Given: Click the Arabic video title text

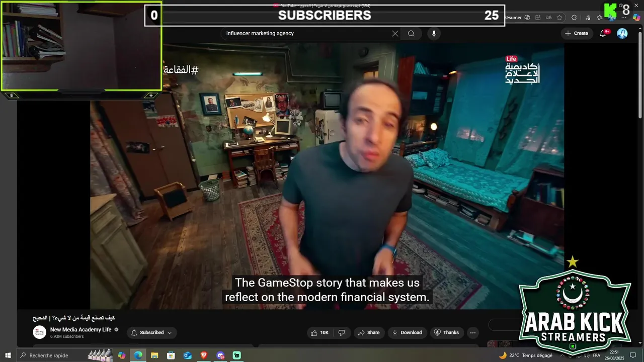Looking at the screenshot, I should click(73, 318).
